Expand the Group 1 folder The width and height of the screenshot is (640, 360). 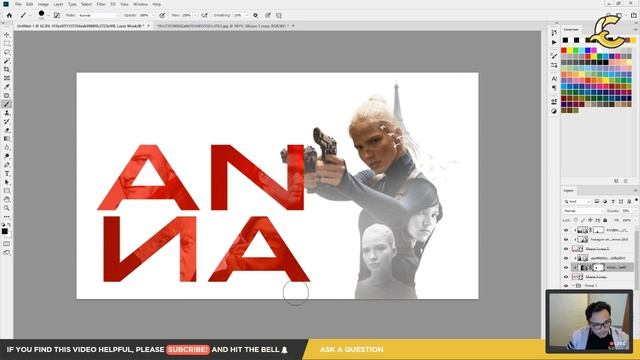[573, 286]
